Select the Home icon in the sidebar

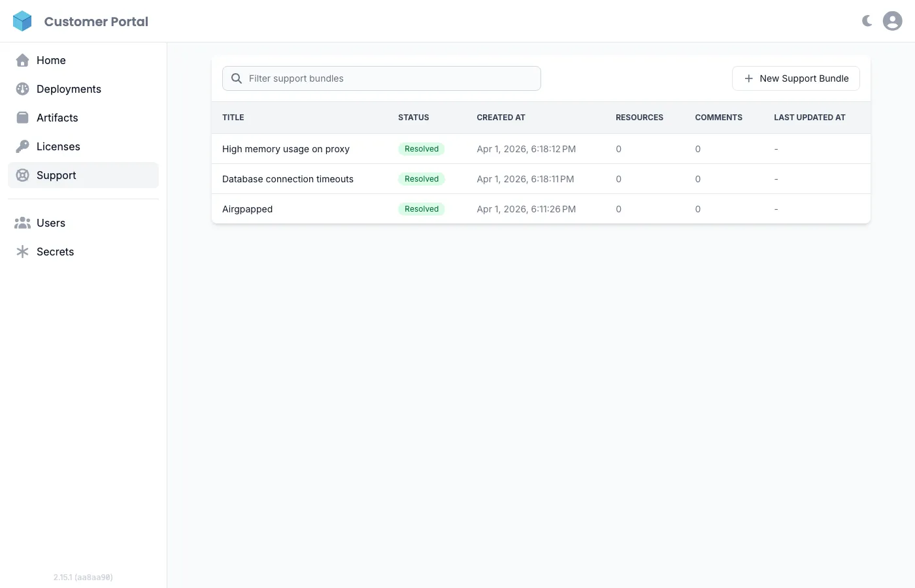pyautogui.click(x=22, y=59)
